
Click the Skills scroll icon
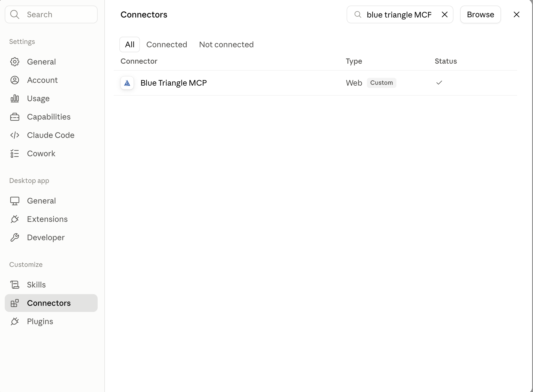coord(15,285)
